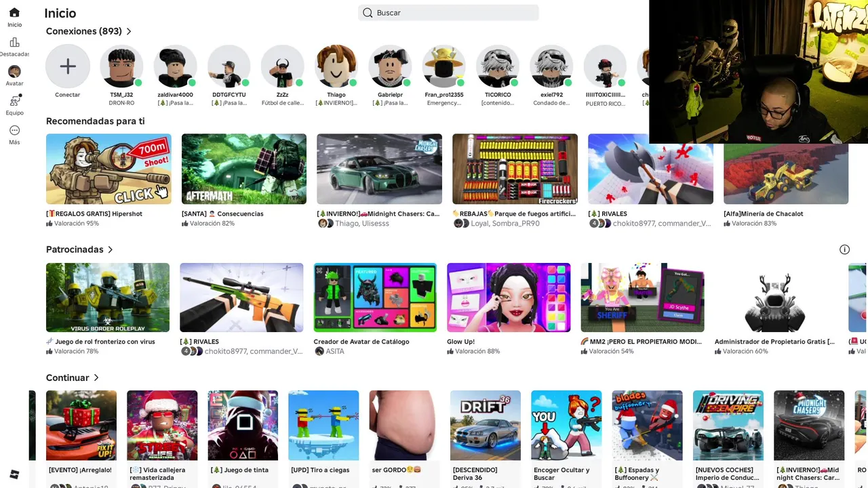Open the Glow Up! thumbnail
Image resolution: width=868 pixels, height=488 pixels.
(x=509, y=298)
